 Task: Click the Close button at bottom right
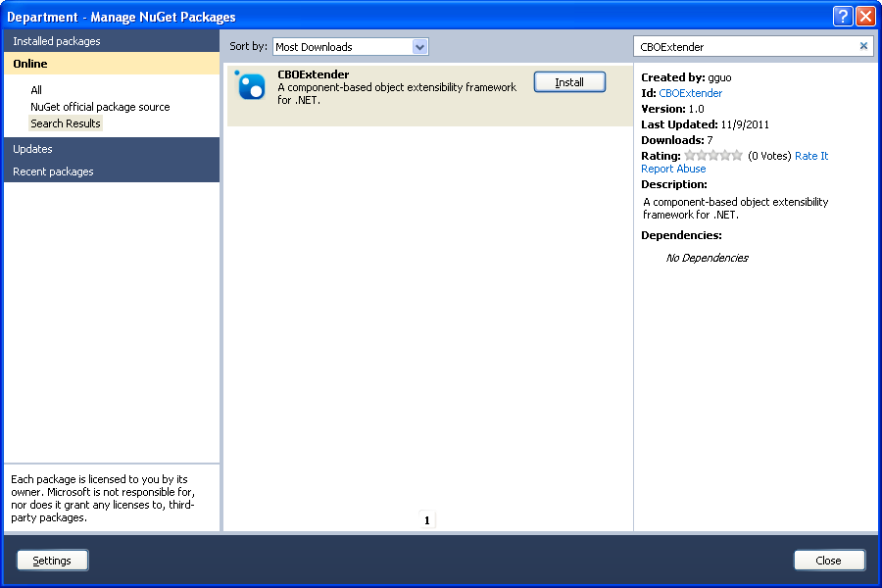[x=829, y=561]
